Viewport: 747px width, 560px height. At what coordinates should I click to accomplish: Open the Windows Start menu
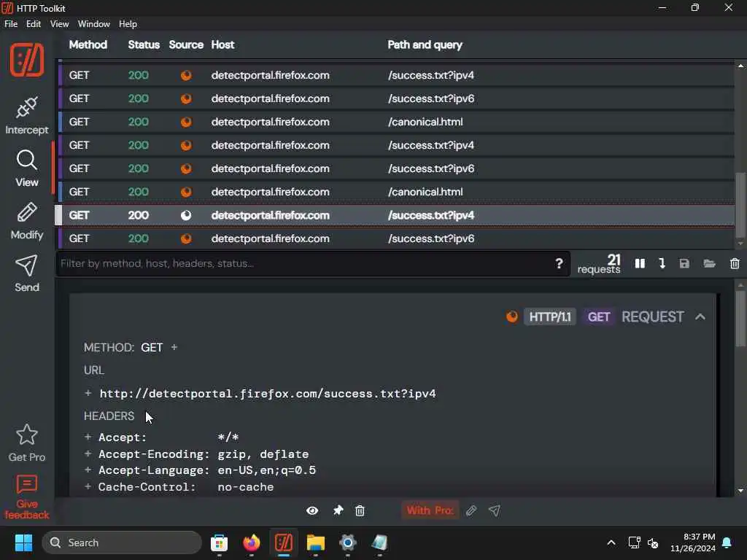pyautogui.click(x=24, y=542)
